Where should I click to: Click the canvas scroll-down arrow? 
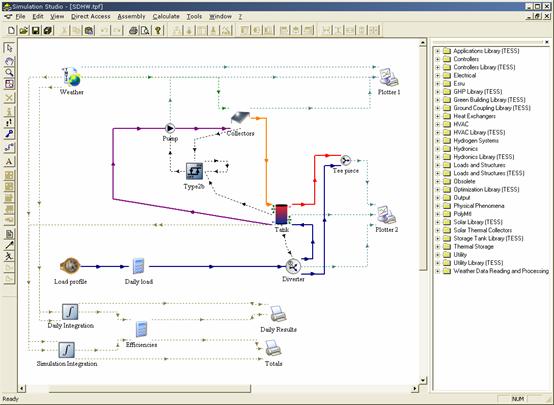(x=423, y=380)
